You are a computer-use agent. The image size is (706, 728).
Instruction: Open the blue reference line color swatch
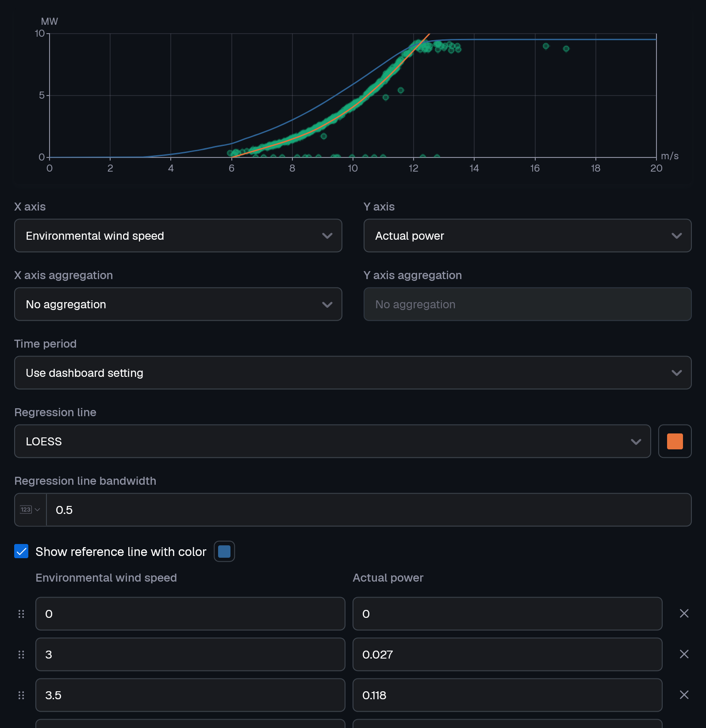[x=224, y=552]
